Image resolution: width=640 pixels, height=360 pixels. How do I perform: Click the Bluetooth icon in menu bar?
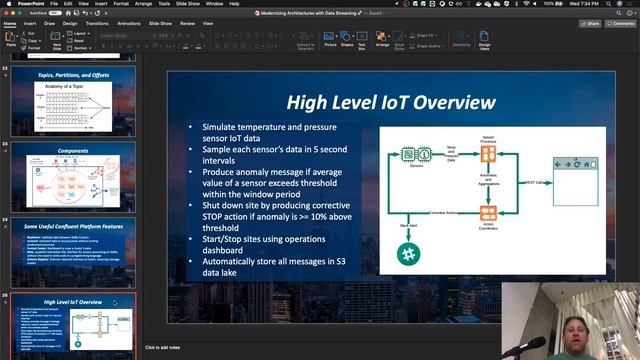coord(516,4)
